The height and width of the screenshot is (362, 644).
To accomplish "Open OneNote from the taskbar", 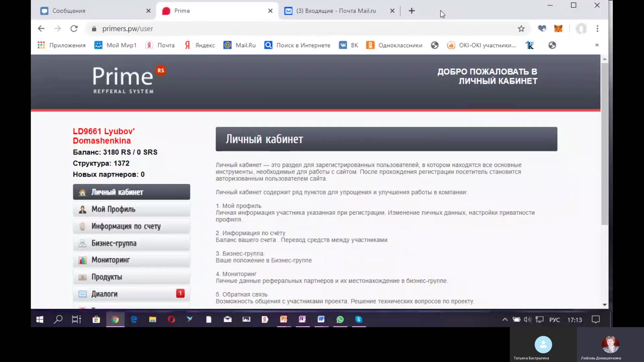I will point(302,319).
